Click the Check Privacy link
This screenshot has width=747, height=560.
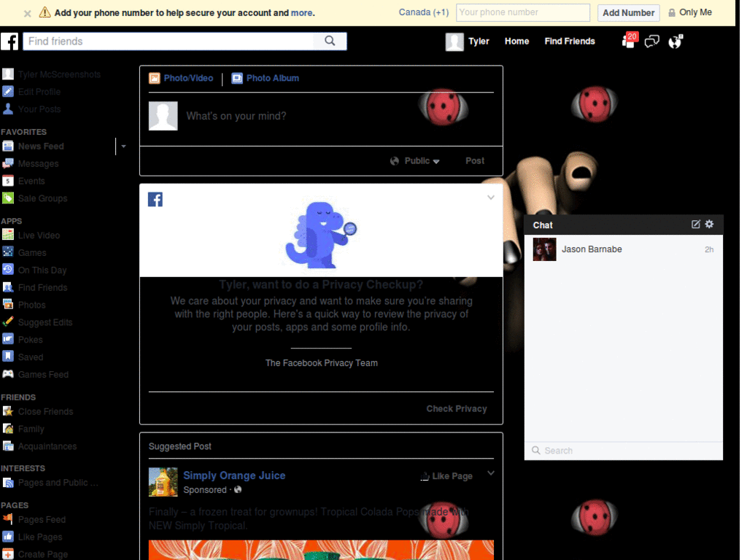pos(457,409)
